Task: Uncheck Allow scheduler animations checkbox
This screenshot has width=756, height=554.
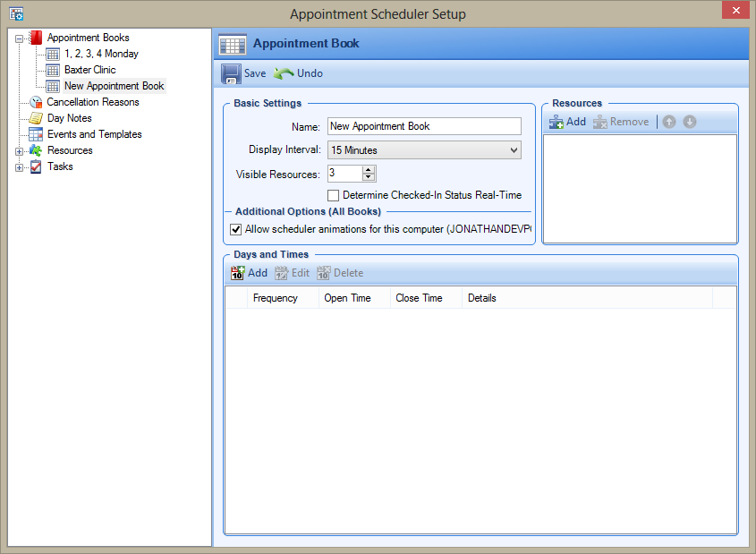Action: 236,229
